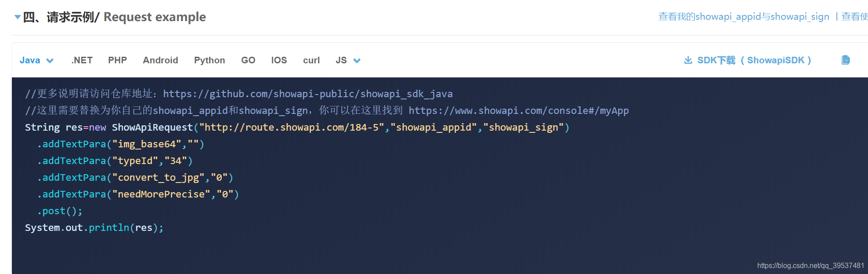Select the Java tab

pos(30,60)
